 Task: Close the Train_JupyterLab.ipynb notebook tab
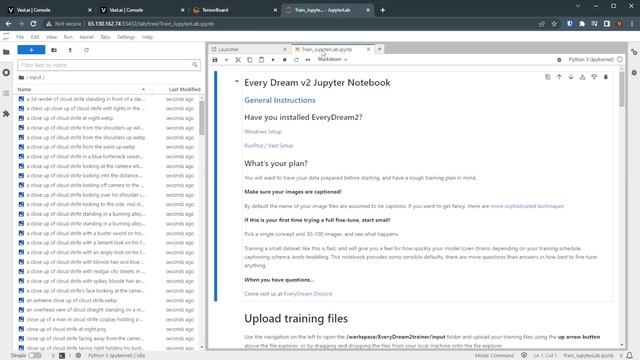[x=368, y=49]
